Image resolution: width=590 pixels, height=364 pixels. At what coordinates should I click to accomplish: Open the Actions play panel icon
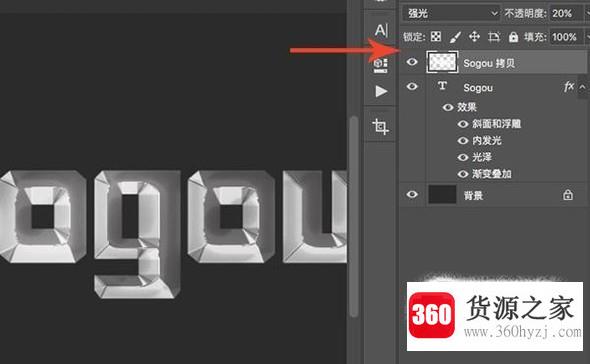[381, 91]
